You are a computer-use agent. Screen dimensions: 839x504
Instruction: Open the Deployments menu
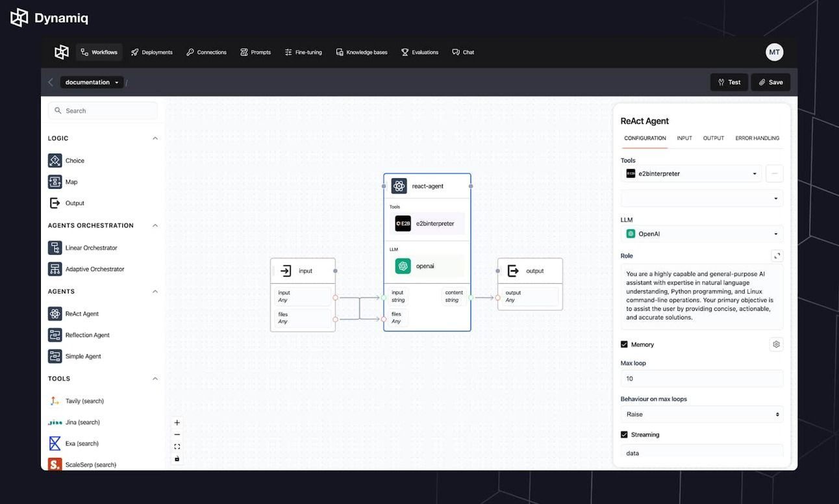coord(151,52)
